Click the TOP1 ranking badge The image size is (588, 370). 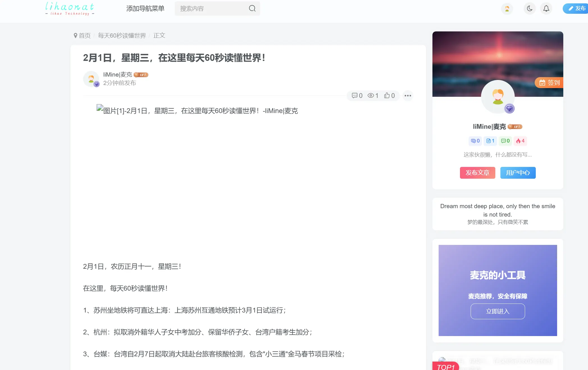446,367
